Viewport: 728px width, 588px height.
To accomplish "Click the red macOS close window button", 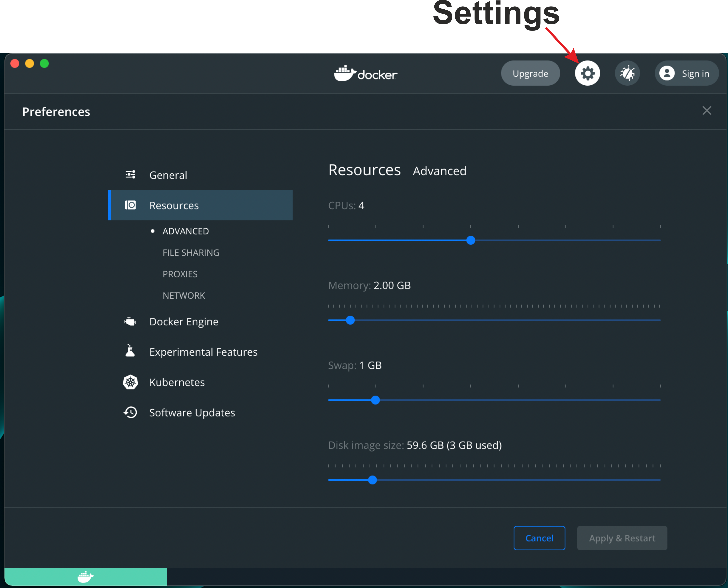I will [15, 63].
